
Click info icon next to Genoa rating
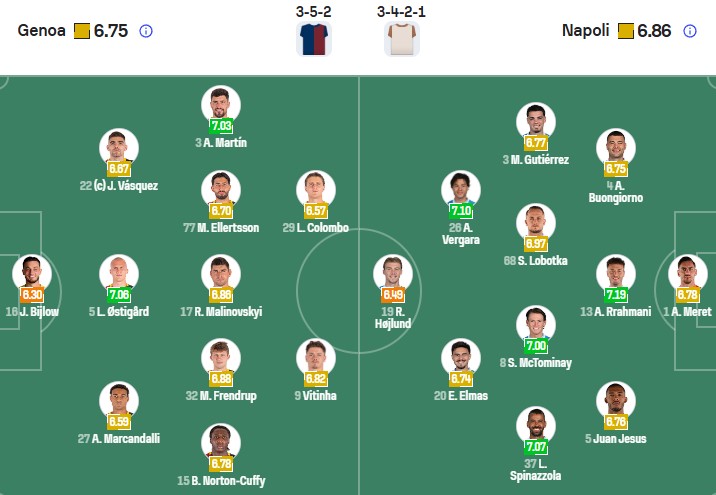pos(146,31)
